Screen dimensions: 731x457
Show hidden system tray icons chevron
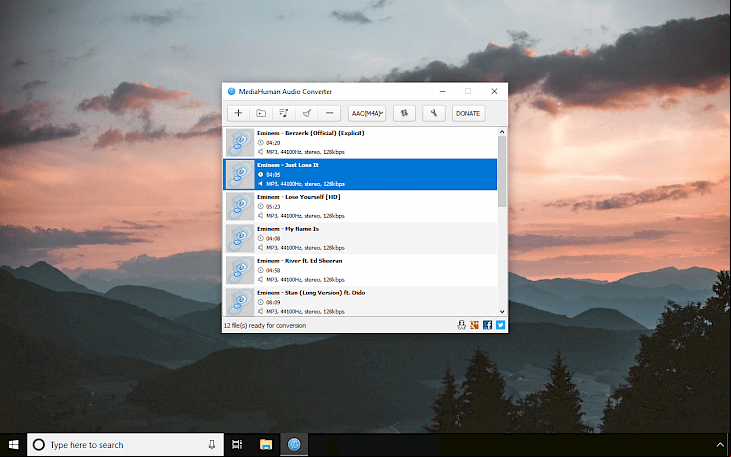(x=718, y=445)
